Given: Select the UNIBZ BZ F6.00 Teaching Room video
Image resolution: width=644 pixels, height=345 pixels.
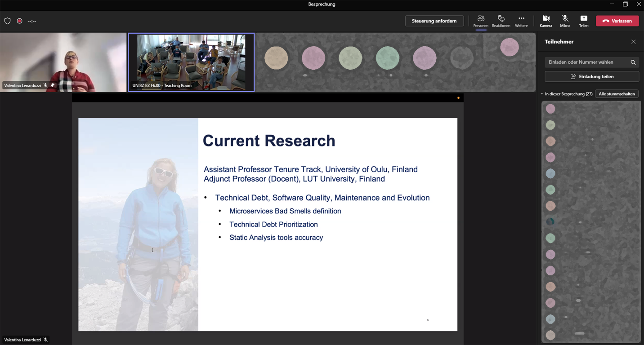Looking at the screenshot, I should pos(191,62).
